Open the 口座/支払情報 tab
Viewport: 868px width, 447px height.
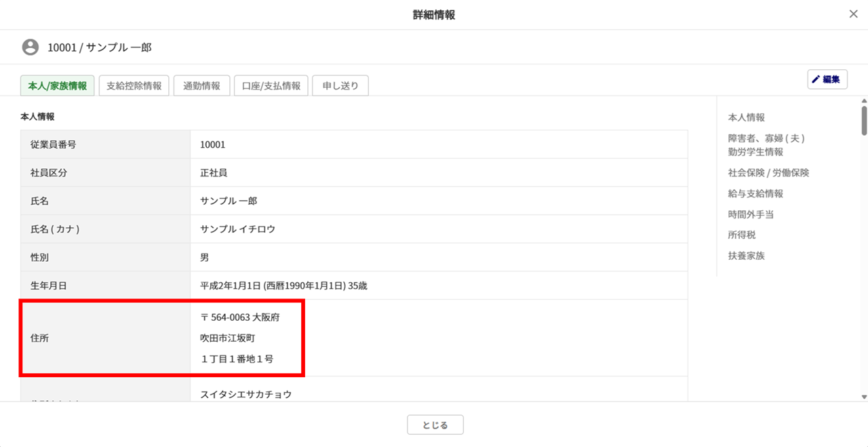pyautogui.click(x=271, y=86)
